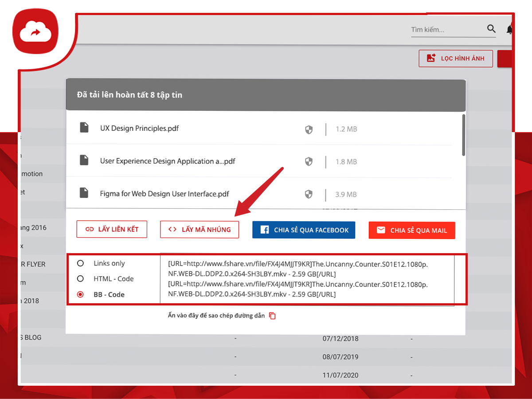Click the copy link clipboard icon
Image resolution: width=532 pixels, height=399 pixels.
pos(272,316)
